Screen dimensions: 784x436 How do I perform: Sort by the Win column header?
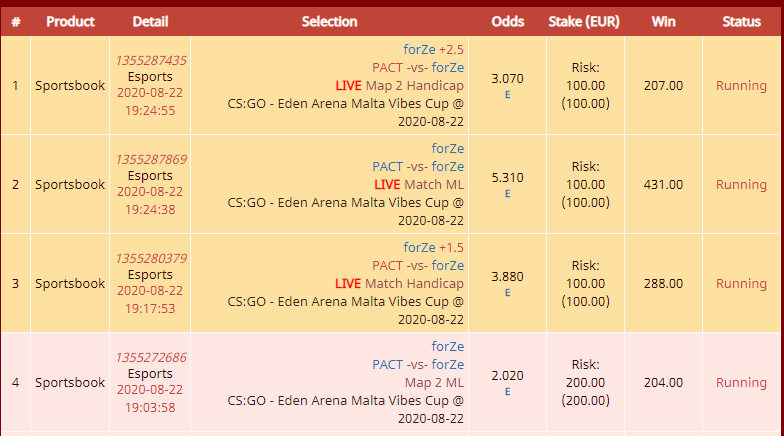tap(664, 22)
